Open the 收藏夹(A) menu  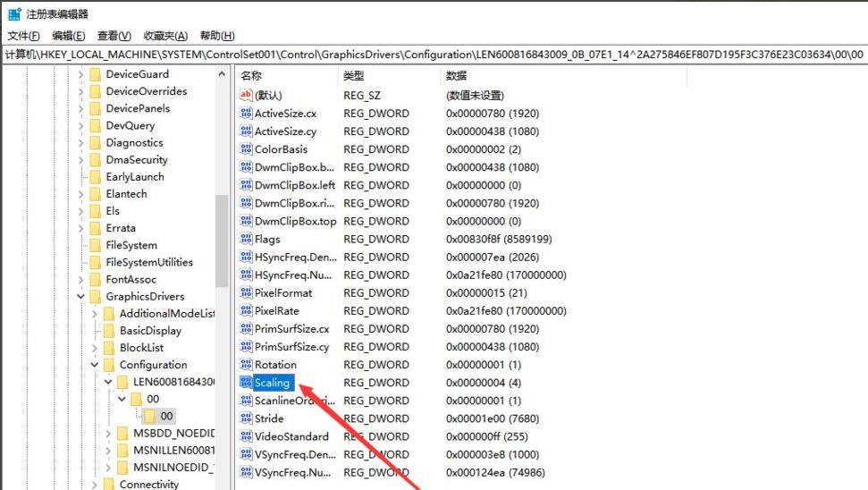165,36
